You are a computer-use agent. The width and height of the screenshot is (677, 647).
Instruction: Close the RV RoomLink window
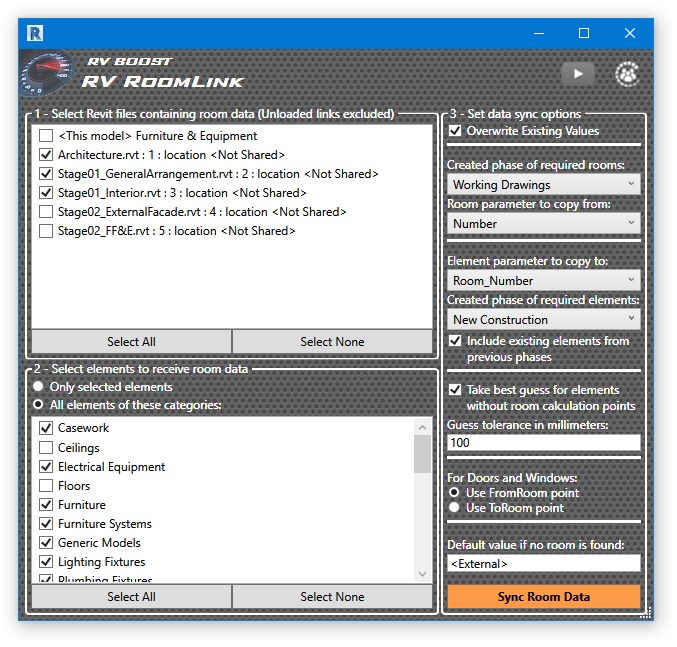(x=630, y=33)
